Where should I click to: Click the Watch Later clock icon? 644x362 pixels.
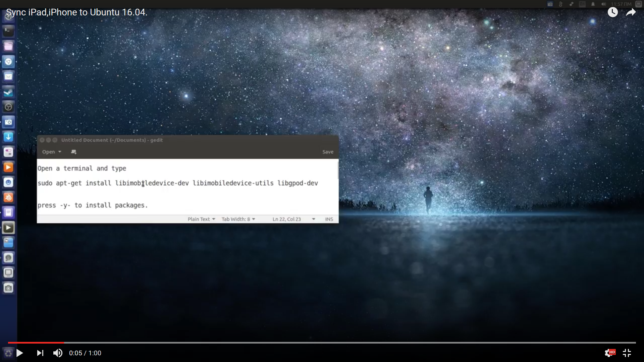(612, 12)
